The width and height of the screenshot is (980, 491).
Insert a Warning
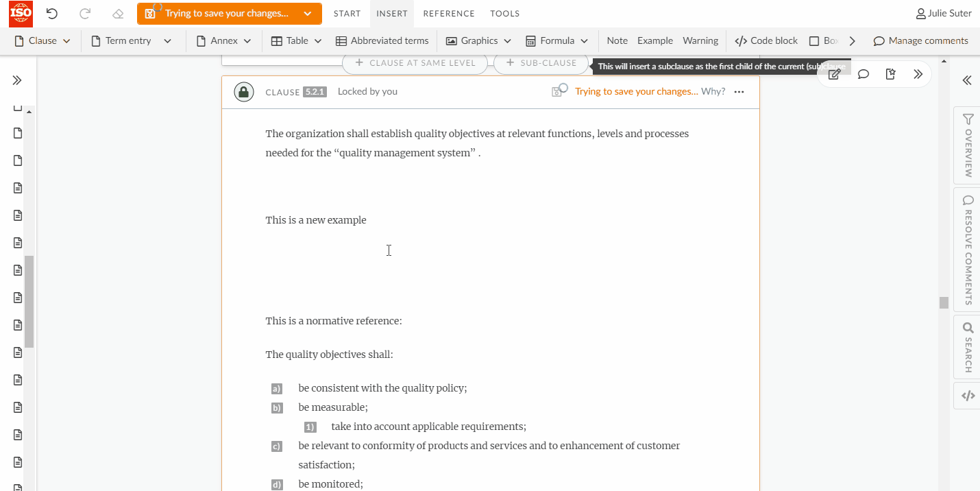[x=700, y=41]
